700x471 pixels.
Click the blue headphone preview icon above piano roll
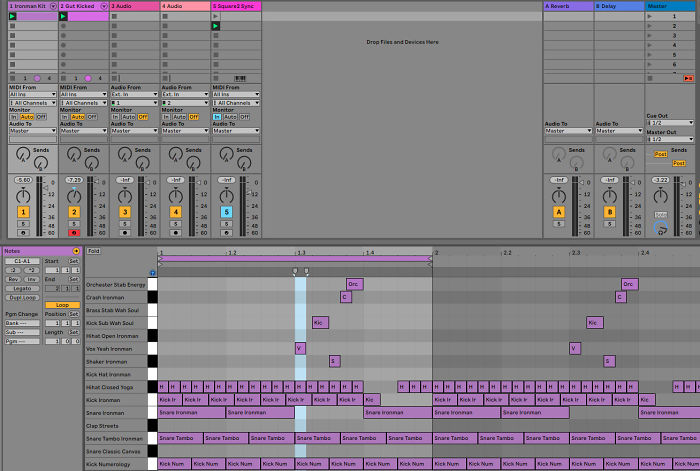(x=152, y=273)
